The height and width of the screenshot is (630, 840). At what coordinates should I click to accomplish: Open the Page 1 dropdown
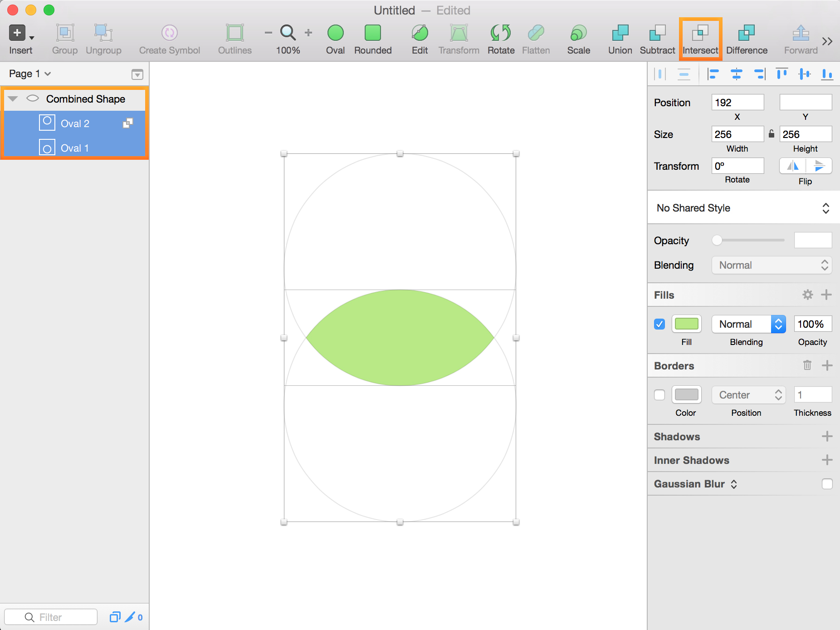(30, 74)
